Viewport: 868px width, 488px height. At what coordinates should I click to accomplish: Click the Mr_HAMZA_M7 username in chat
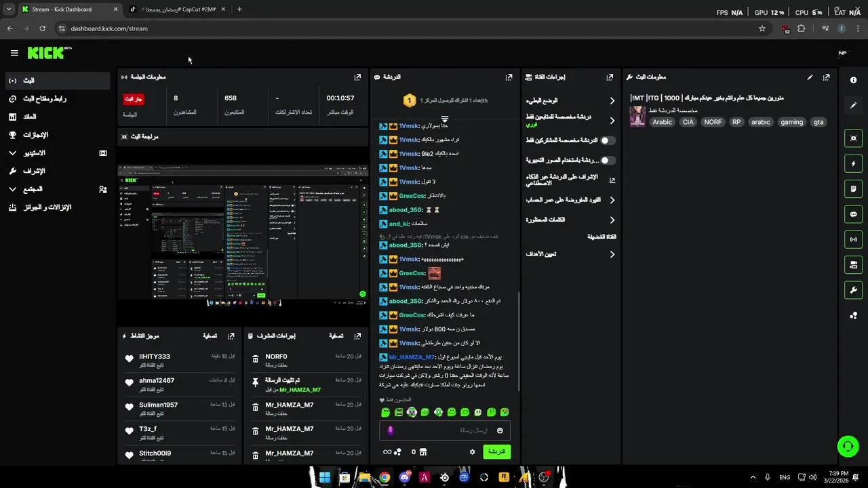click(412, 357)
